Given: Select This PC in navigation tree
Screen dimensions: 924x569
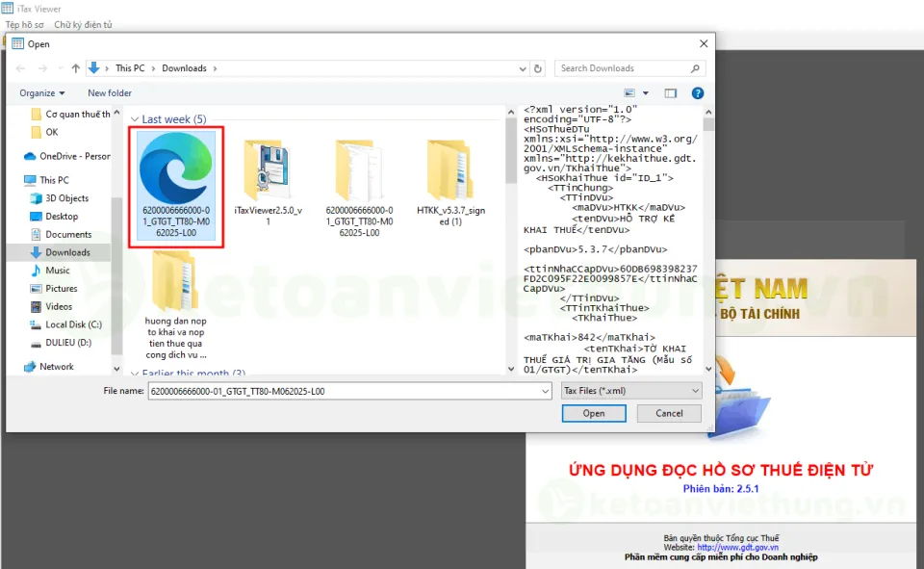Looking at the screenshot, I should coord(46,180).
